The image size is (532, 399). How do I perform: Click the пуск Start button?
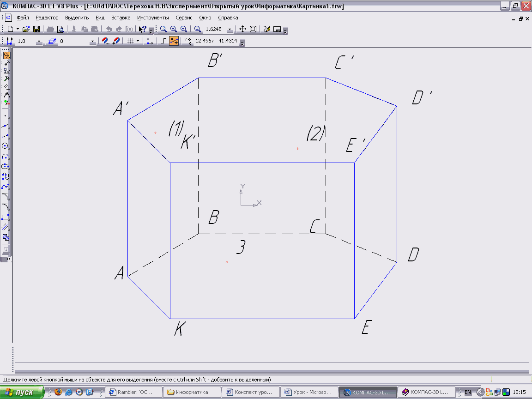point(22,392)
